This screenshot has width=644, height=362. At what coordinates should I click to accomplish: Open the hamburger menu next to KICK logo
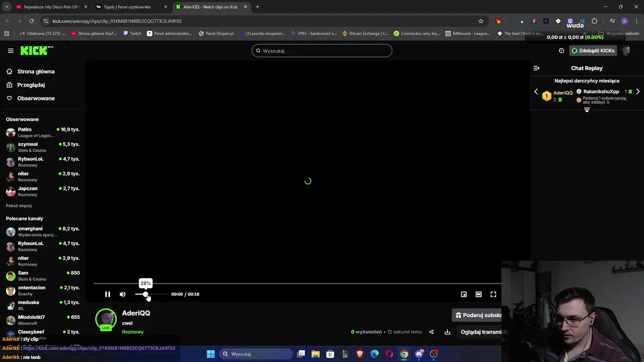tap(11, 51)
